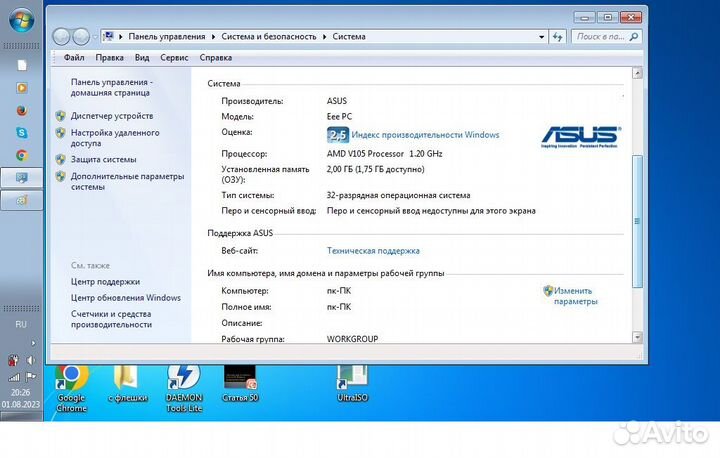Open the Справка menu
The width and height of the screenshot is (720, 458).
[x=215, y=58]
